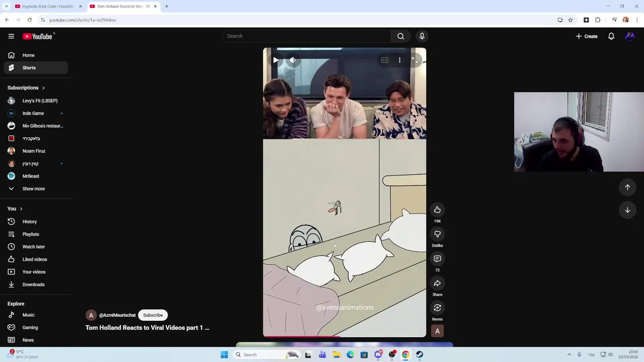Open the MrBeast channel
Image resolution: width=644 pixels, height=362 pixels.
(x=36, y=176)
